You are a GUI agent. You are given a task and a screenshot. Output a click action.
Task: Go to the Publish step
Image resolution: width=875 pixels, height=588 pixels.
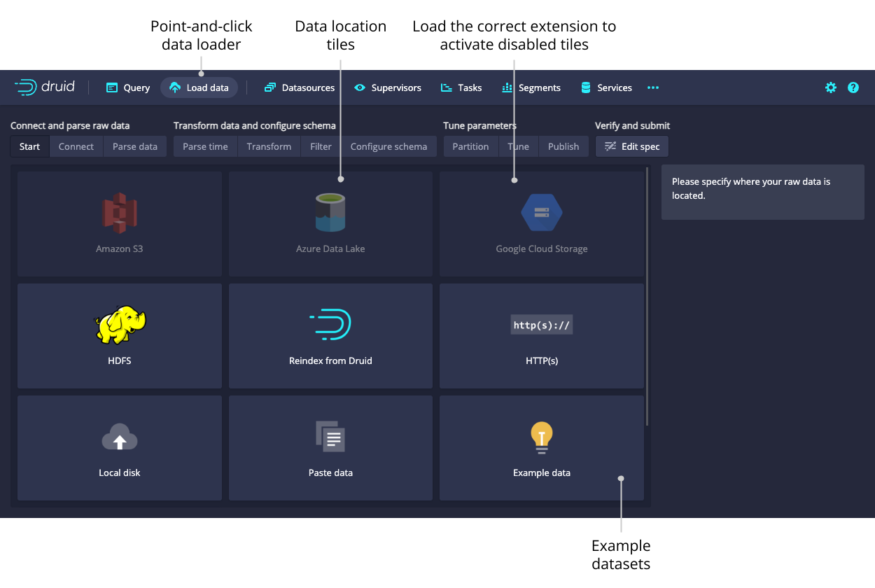pos(563,146)
